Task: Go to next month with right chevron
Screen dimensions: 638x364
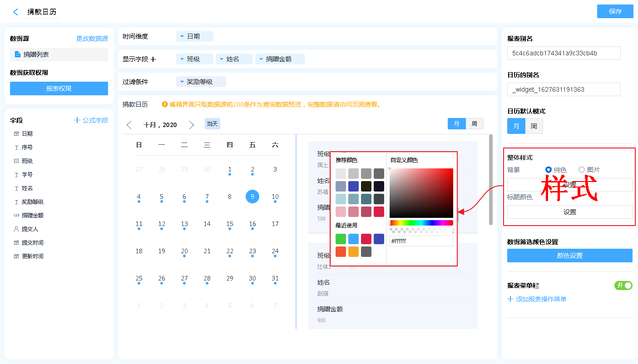Action: pyautogui.click(x=191, y=125)
